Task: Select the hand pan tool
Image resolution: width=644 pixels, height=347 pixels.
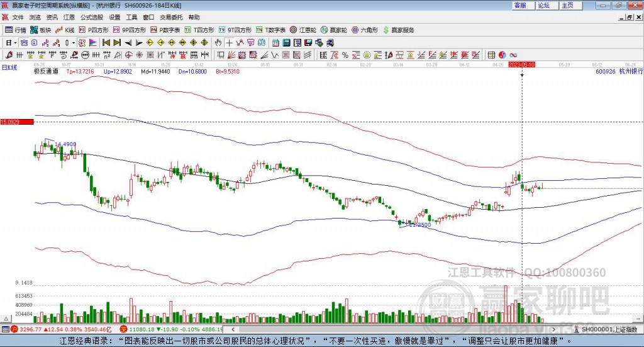Action: (x=218, y=43)
